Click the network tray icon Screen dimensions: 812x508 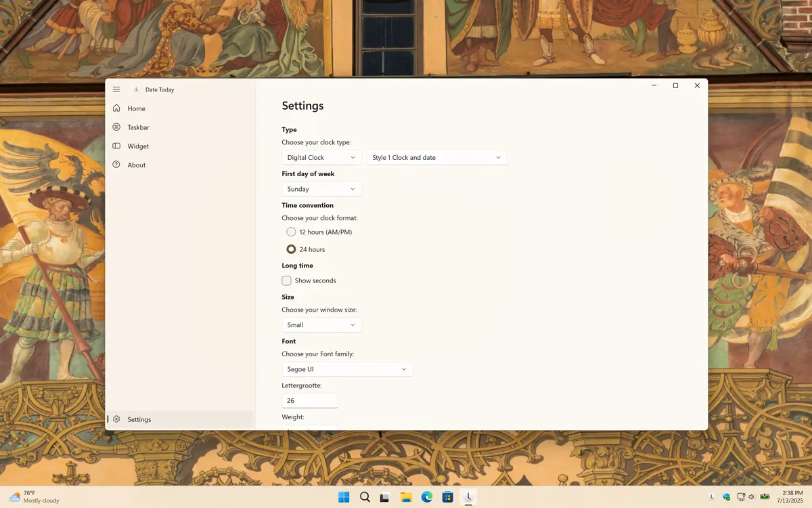(741, 497)
